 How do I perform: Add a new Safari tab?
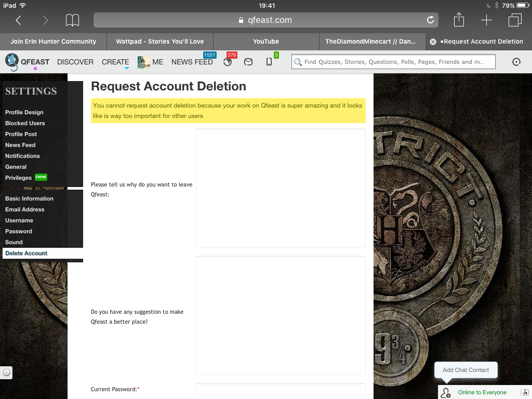[486, 20]
